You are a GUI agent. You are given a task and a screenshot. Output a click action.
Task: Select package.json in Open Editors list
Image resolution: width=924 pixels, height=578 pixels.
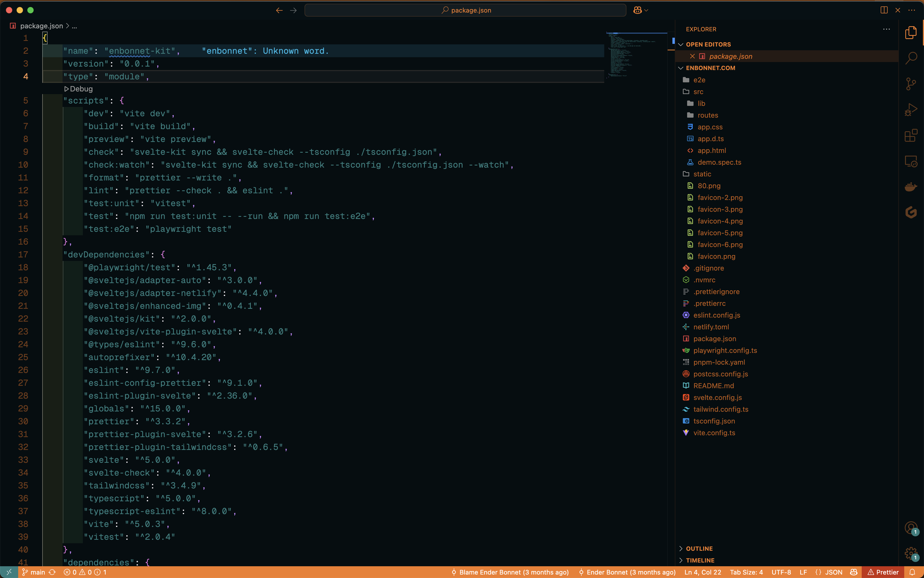pyautogui.click(x=730, y=56)
